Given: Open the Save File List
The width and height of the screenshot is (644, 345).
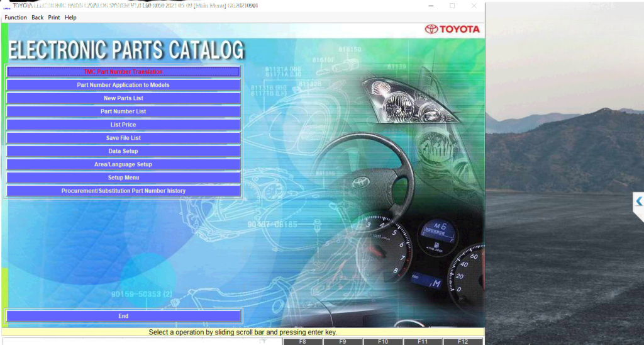Looking at the screenshot, I should coord(123,138).
